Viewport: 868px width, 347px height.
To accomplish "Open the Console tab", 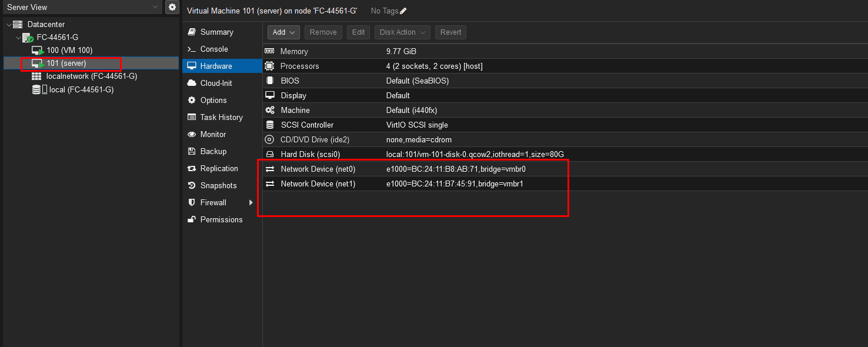I will pyautogui.click(x=222, y=49).
